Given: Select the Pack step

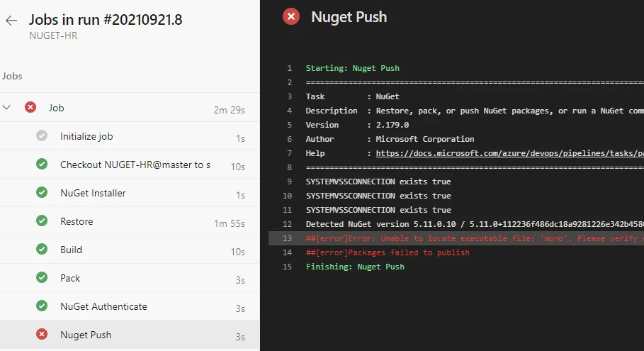Looking at the screenshot, I should [130, 278].
